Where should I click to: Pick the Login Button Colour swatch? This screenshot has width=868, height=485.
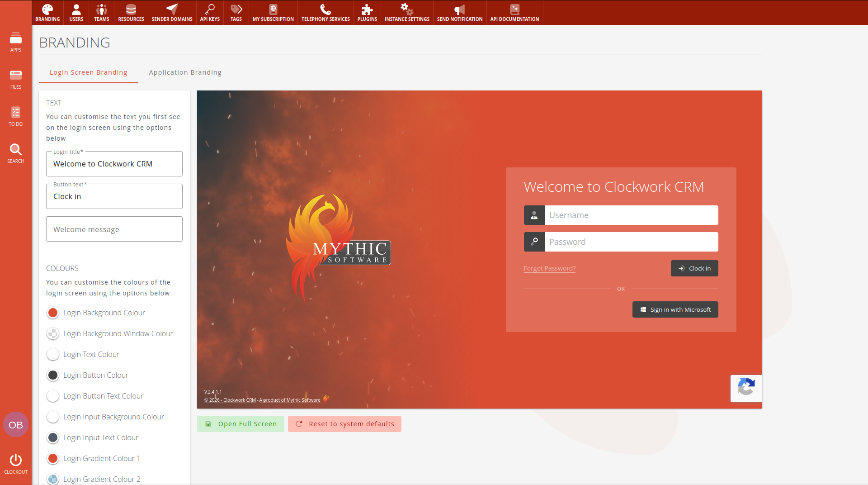(53, 375)
